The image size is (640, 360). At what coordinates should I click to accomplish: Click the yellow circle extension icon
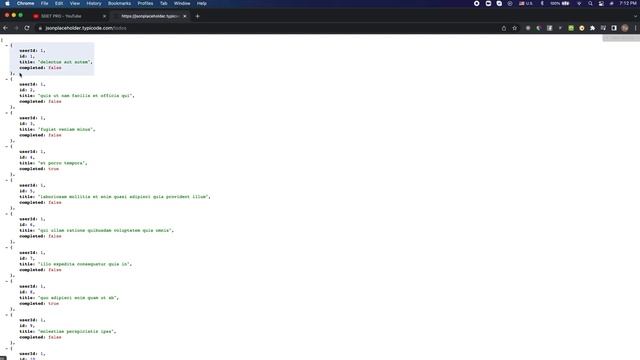582,28
